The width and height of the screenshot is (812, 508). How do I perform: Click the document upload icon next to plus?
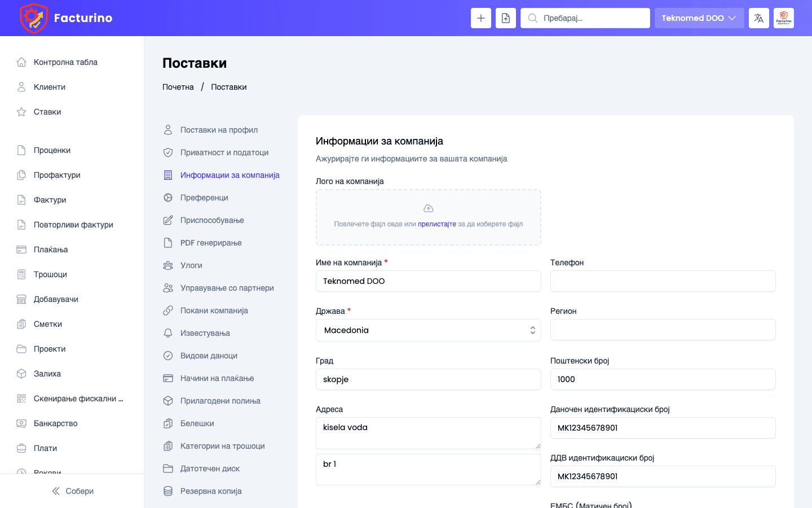[x=505, y=17]
